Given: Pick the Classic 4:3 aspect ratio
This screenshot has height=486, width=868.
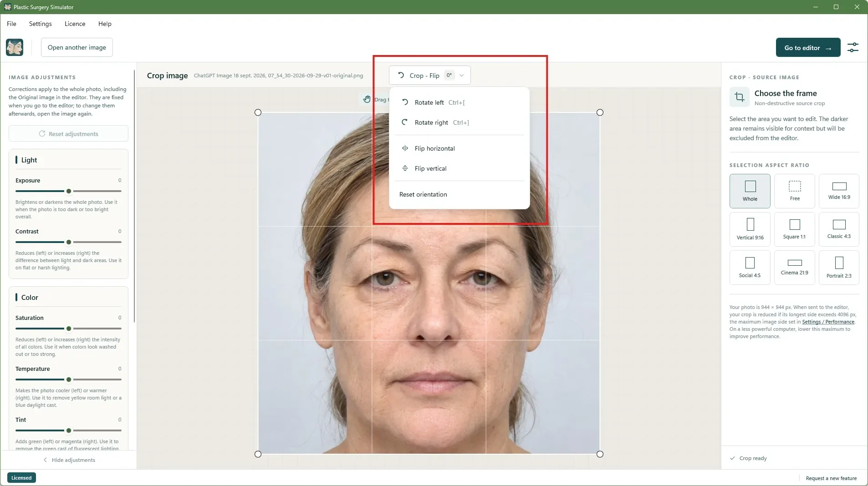Looking at the screenshot, I should pyautogui.click(x=839, y=229).
